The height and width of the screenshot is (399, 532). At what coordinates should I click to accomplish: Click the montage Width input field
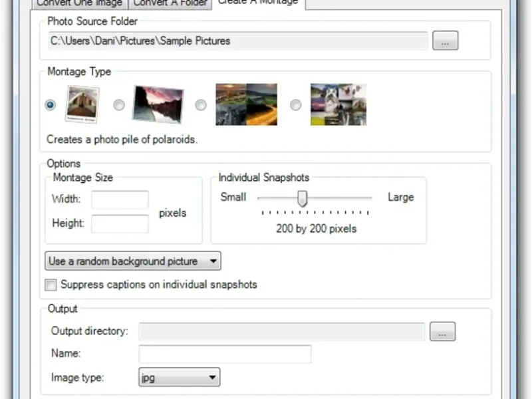coord(120,199)
